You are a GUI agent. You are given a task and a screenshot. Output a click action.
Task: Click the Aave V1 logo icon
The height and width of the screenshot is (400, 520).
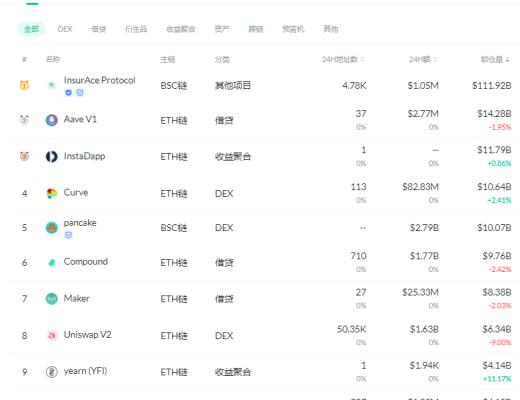[x=52, y=120]
